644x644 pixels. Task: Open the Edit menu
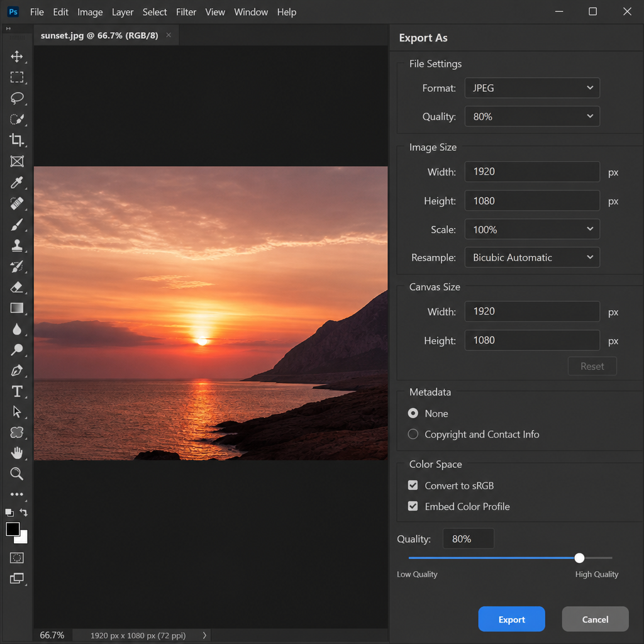click(x=60, y=12)
